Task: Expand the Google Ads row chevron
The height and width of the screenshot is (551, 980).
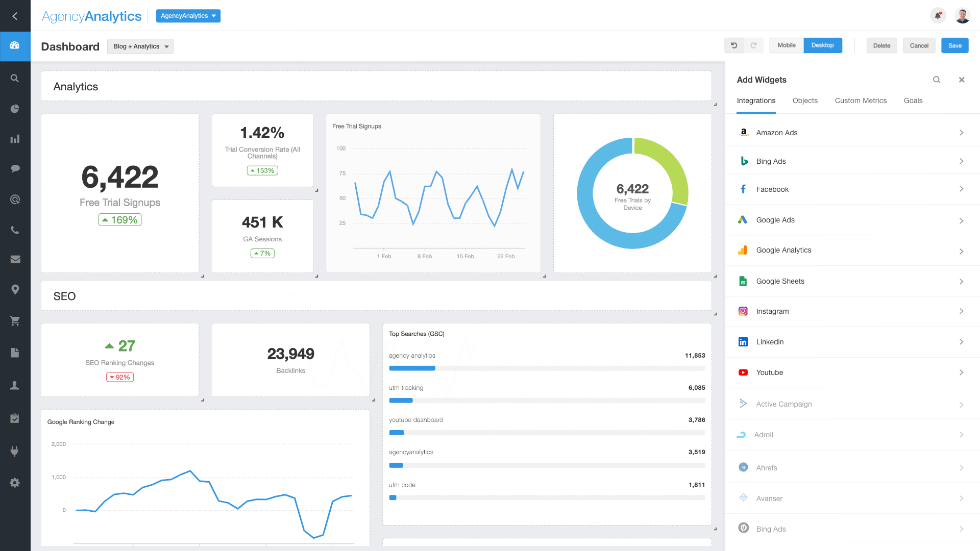Action: (x=961, y=221)
